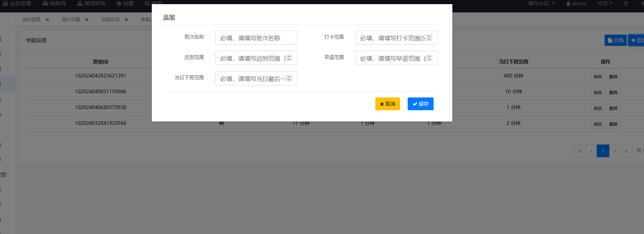Click 修改 for the 480 分钟 row
Image resolution: width=644 pixels, height=234 pixels.
(x=598, y=77)
